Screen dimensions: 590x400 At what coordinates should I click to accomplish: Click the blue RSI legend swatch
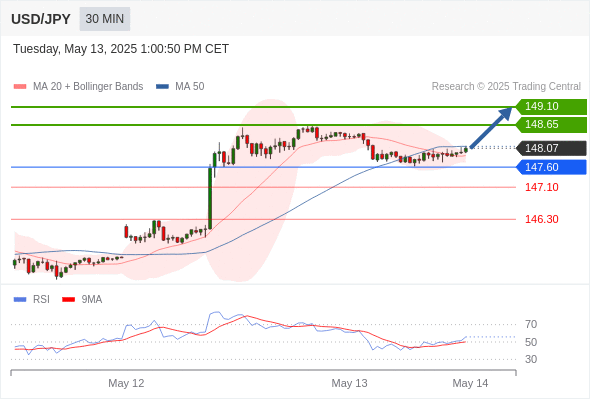20,300
